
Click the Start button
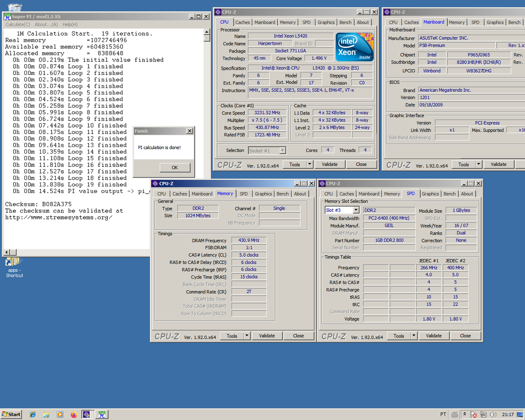(11, 415)
